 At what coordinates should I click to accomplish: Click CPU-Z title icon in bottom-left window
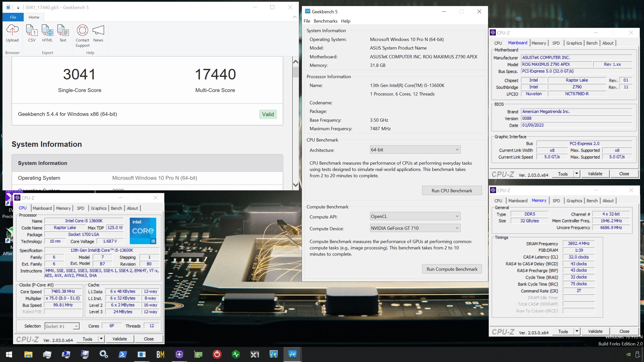pos(17,198)
